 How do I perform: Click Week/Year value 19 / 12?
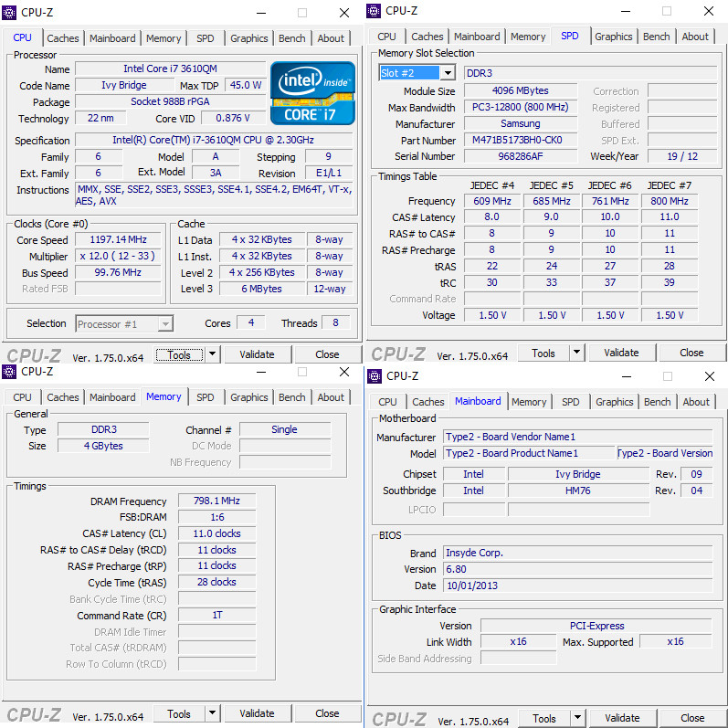(x=682, y=156)
